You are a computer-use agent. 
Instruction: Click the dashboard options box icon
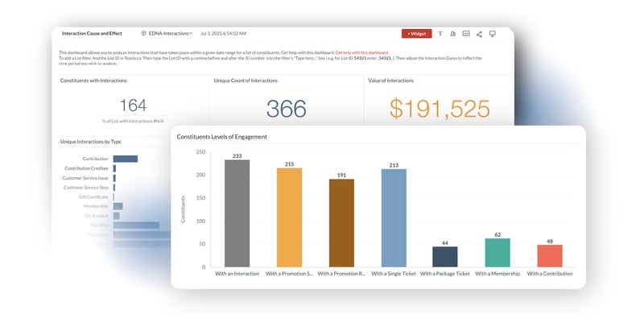(x=466, y=34)
